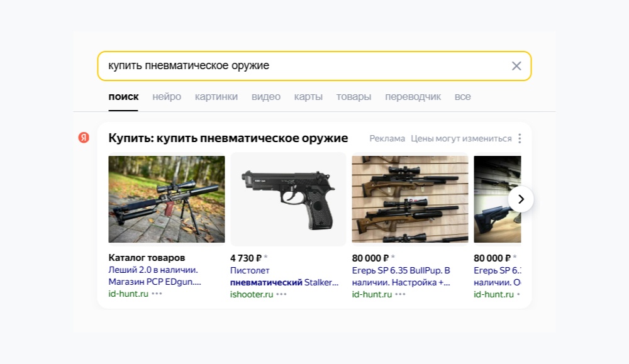Clear the search query with the X icon
Screen dimensions: 629x364
pos(516,65)
